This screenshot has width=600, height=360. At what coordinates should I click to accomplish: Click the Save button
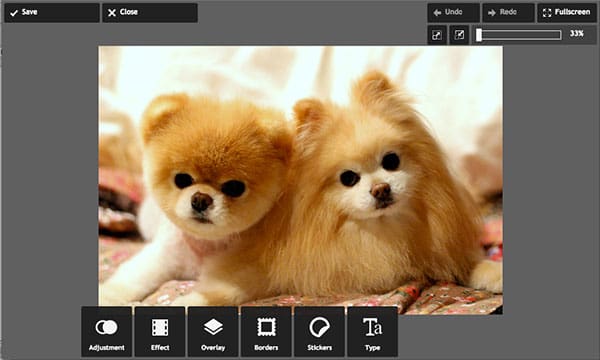coord(52,13)
